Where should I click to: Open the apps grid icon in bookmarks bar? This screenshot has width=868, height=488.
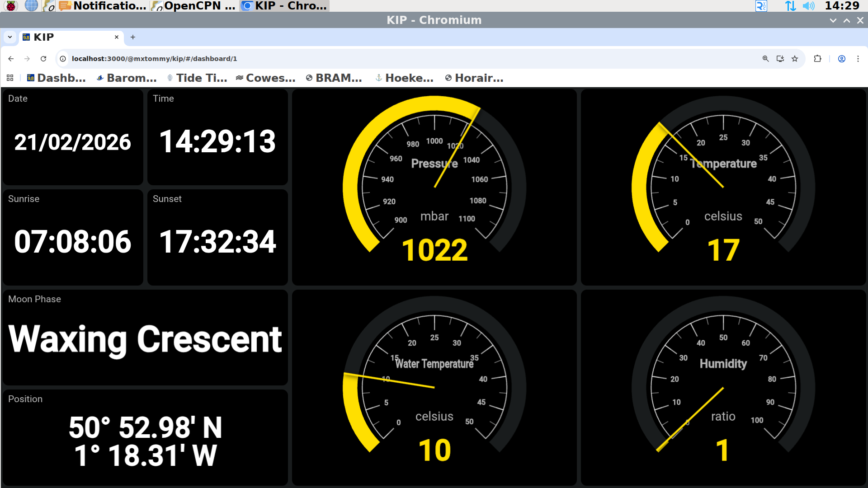click(x=10, y=78)
